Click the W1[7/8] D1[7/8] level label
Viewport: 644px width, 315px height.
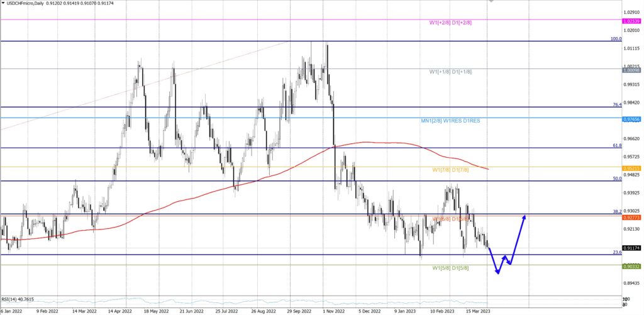point(450,170)
